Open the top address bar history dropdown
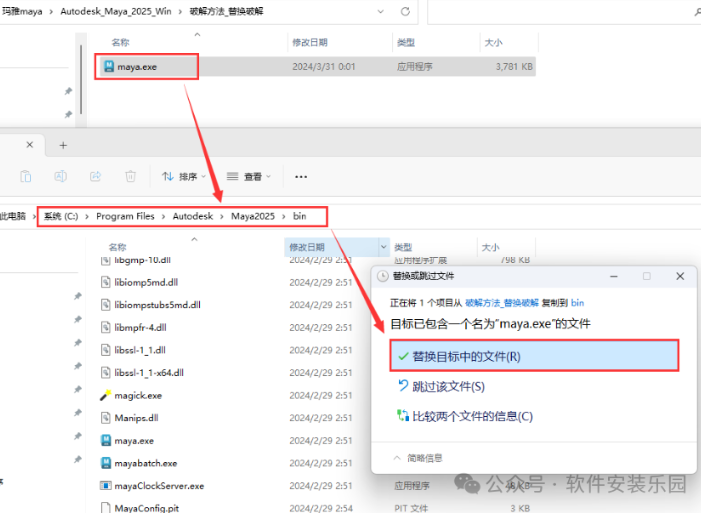Image resolution: width=701 pixels, height=514 pixels. [380, 11]
